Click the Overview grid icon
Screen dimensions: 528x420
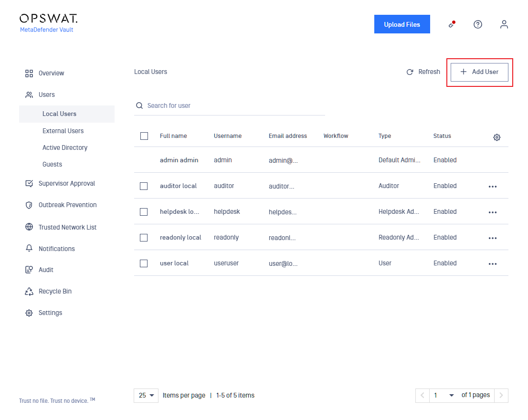pyautogui.click(x=29, y=73)
